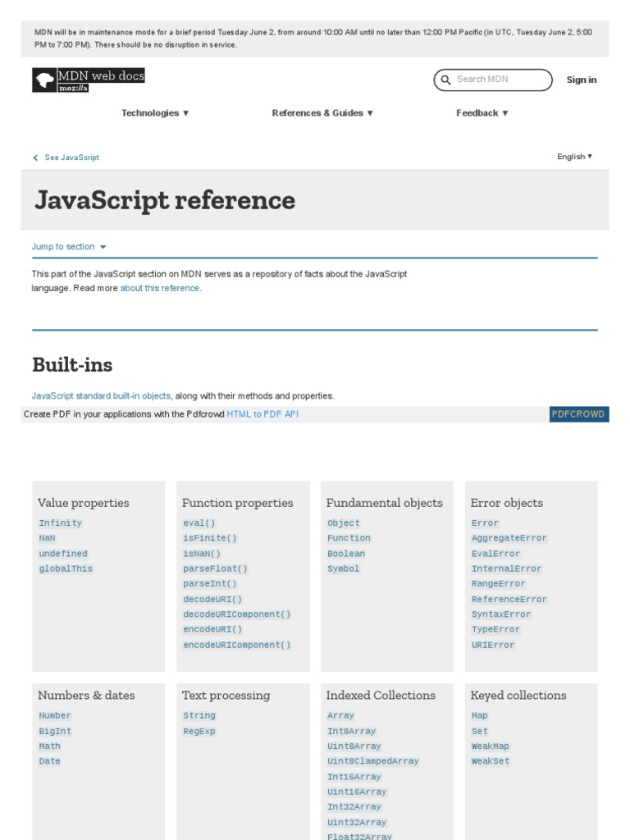
Task: Open the Set object link
Action: pos(479,731)
